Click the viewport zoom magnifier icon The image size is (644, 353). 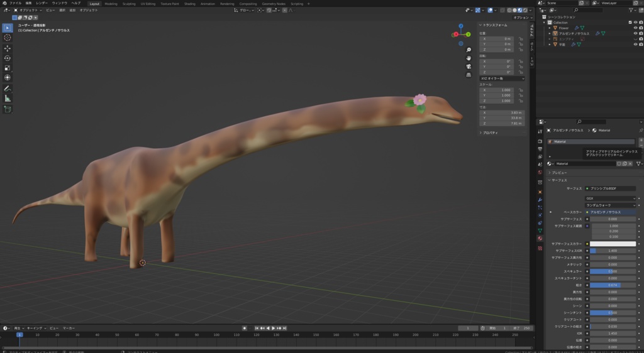pos(469,50)
